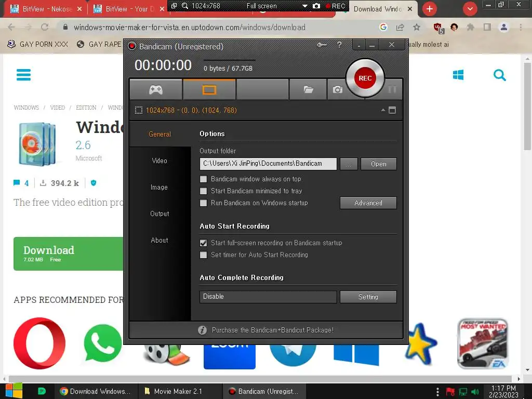Click the VIDEO breadcrumb link
The height and width of the screenshot is (399, 532).
(57, 108)
